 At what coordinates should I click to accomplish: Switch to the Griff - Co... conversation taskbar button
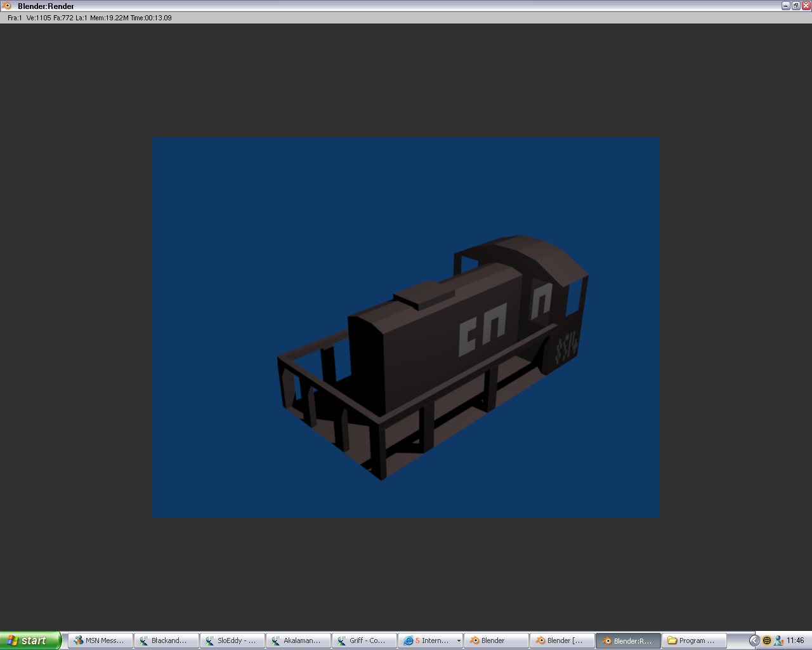pos(365,640)
